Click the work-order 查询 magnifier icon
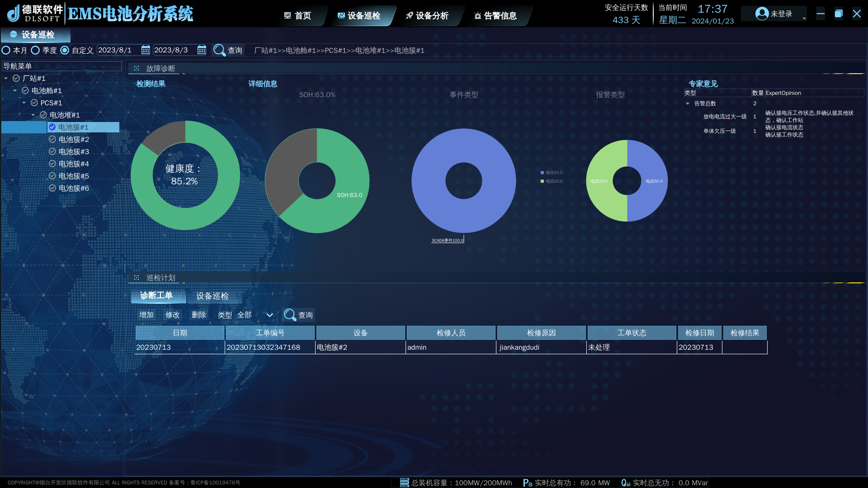Screen dimensions: 868x488 point(290,315)
